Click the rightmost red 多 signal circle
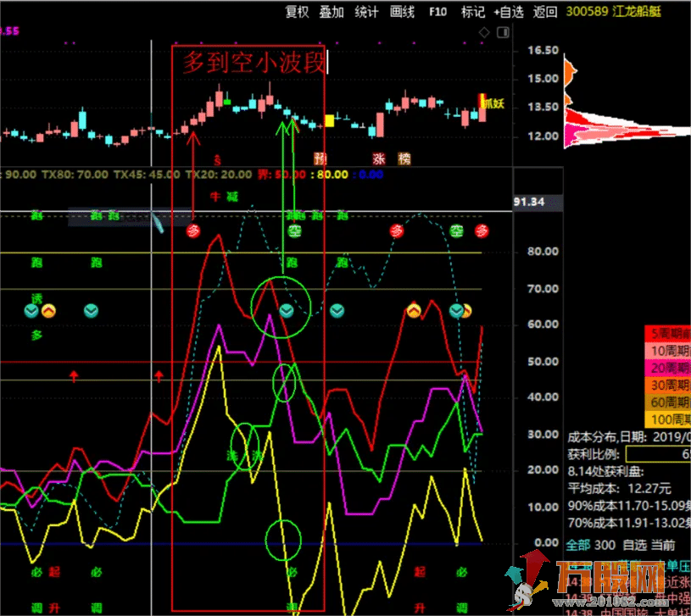691x616 pixels. 482,230
